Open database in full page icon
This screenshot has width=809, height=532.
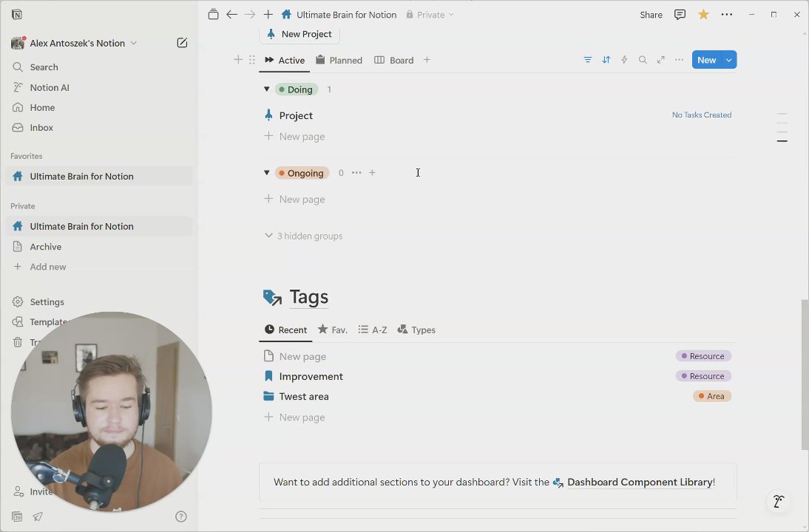pos(661,60)
